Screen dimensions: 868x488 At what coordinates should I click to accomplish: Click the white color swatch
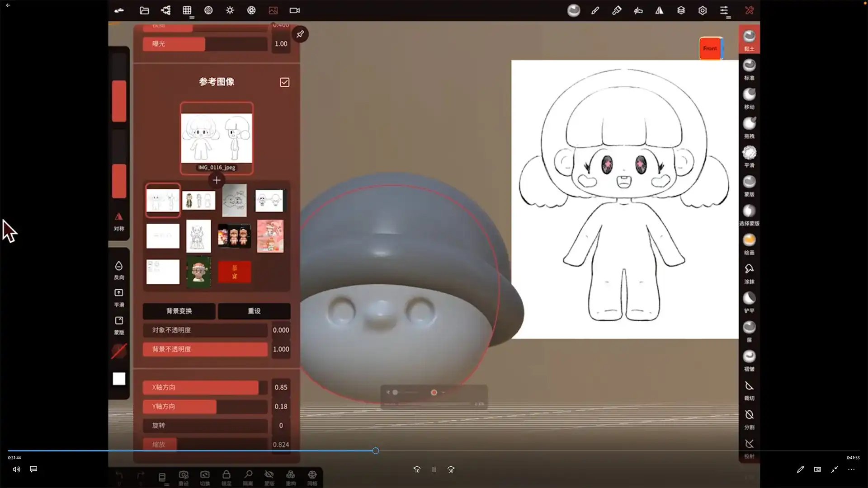click(x=119, y=379)
